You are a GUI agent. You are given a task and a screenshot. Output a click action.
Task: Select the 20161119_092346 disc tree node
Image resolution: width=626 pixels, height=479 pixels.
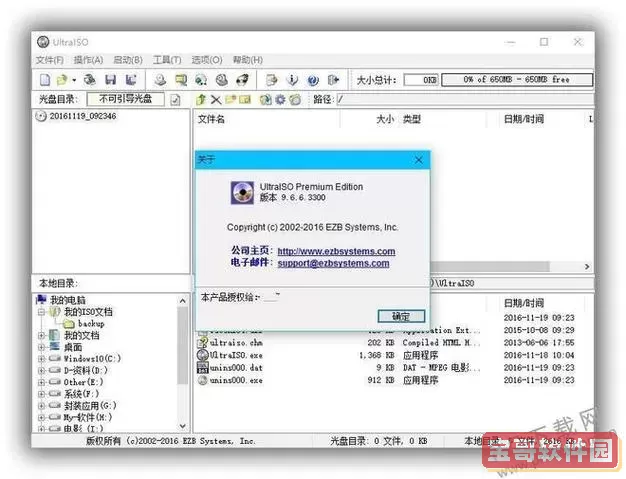pos(83,116)
